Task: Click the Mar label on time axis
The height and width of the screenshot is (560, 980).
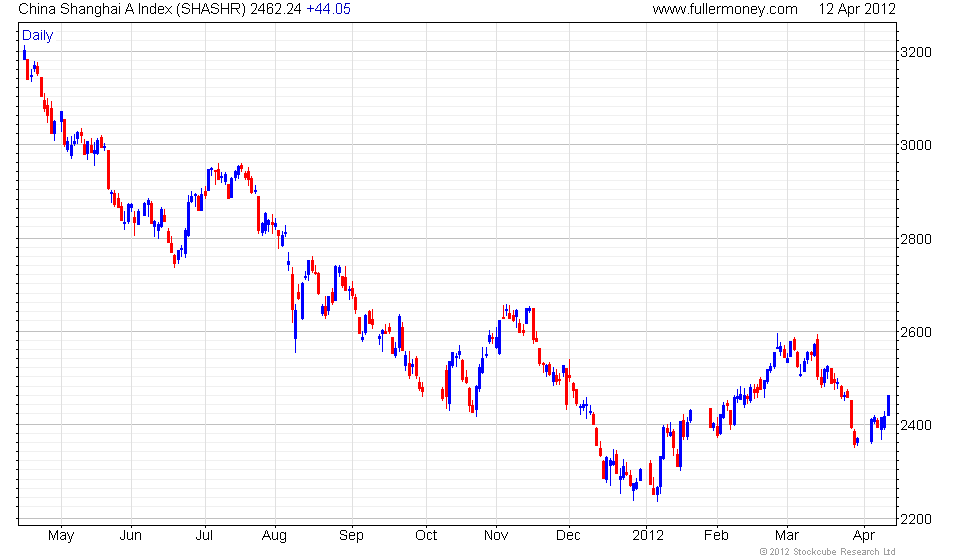Action: click(x=787, y=536)
